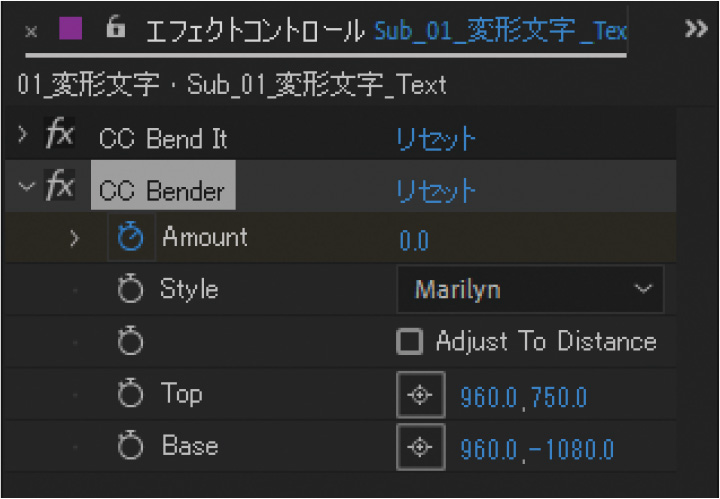720x499 pixels.
Task: Click the Base property stopwatch
Action: pyautogui.click(x=131, y=446)
